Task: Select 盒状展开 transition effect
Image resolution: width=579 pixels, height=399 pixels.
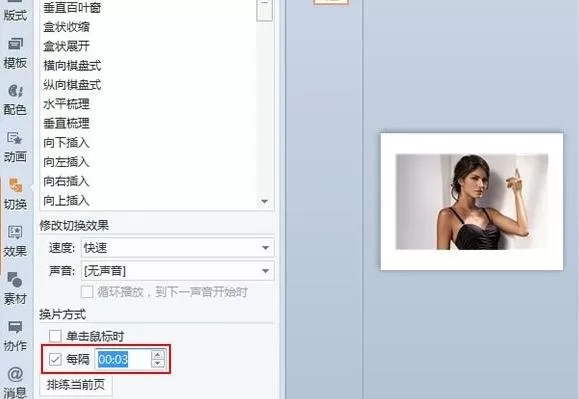Action: pyautogui.click(x=66, y=46)
